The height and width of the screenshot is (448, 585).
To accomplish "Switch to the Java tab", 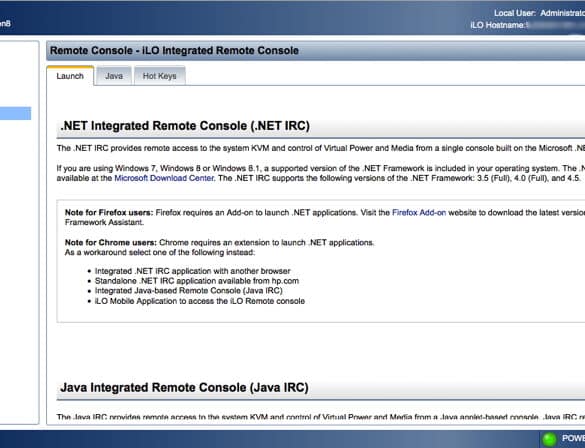I will [x=114, y=76].
